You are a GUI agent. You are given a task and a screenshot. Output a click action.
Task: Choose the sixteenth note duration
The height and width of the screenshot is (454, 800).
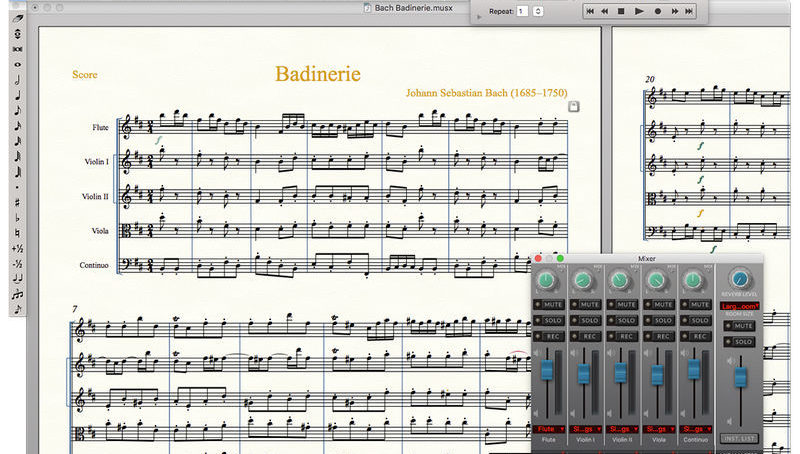[x=17, y=125]
